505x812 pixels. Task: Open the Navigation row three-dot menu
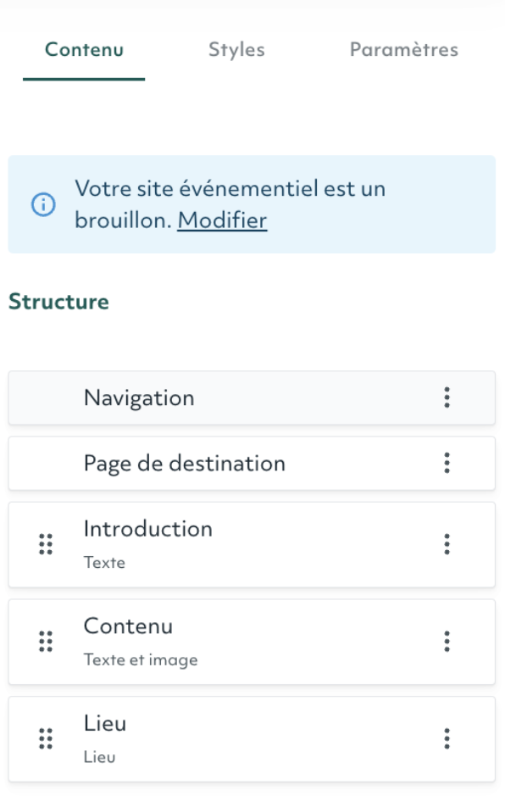tap(447, 398)
